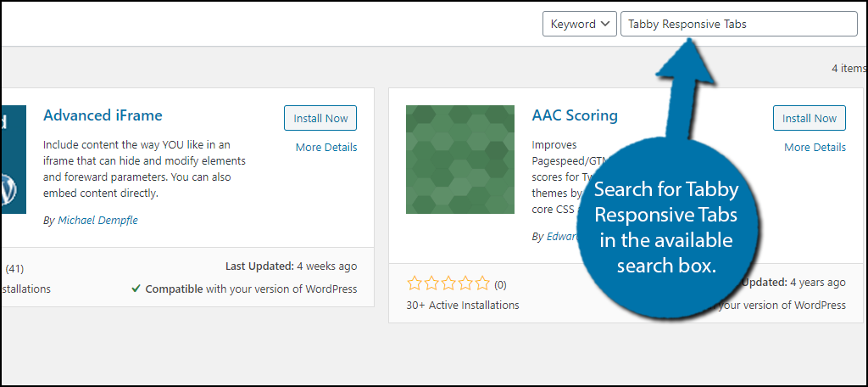Screen dimensions: 868x387
Task: Click the Tabby Responsive Tabs search field
Action: [x=739, y=24]
